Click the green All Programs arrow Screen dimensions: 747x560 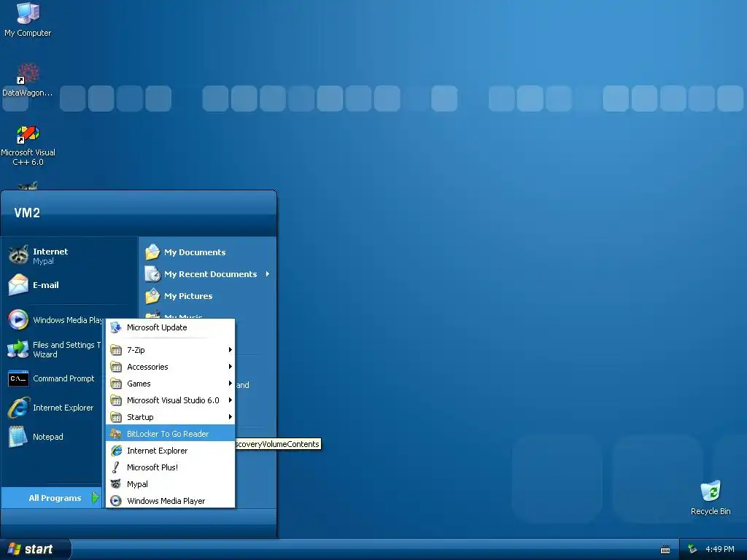tap(96, 497)
